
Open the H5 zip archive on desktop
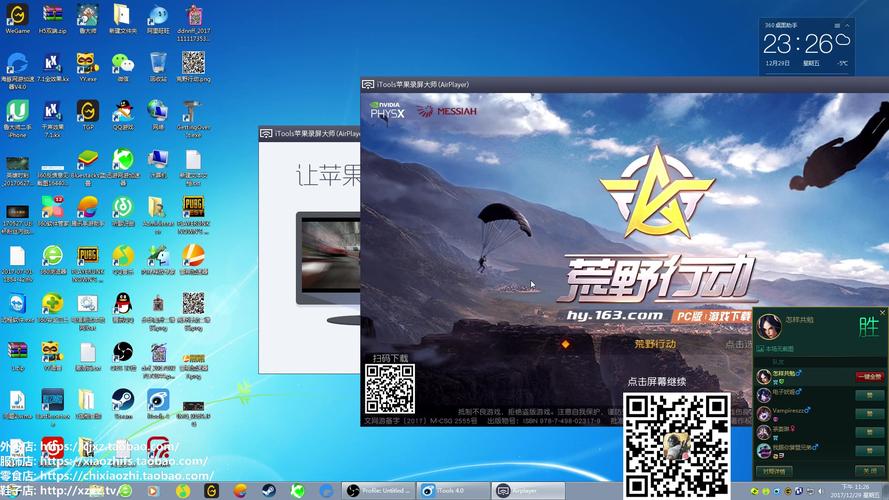[52, 18]
